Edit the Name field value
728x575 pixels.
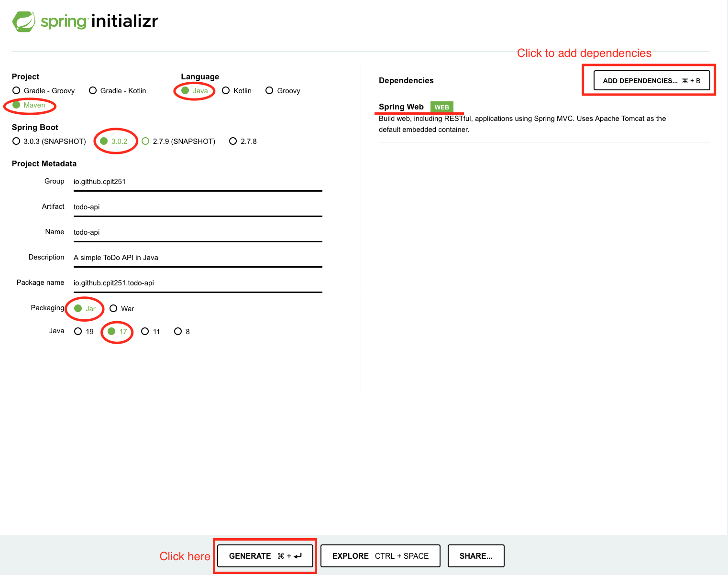pos(198,232)
